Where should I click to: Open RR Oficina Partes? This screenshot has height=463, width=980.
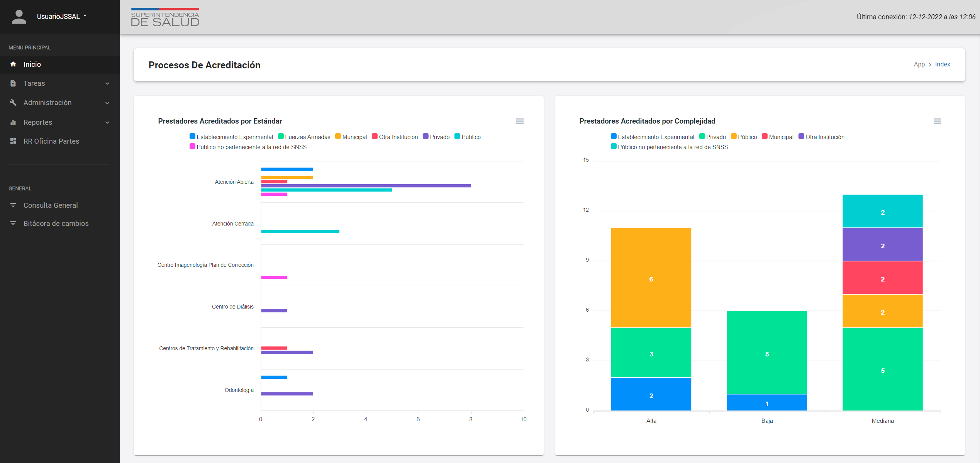pyautogui.click(x=60, y=141)
